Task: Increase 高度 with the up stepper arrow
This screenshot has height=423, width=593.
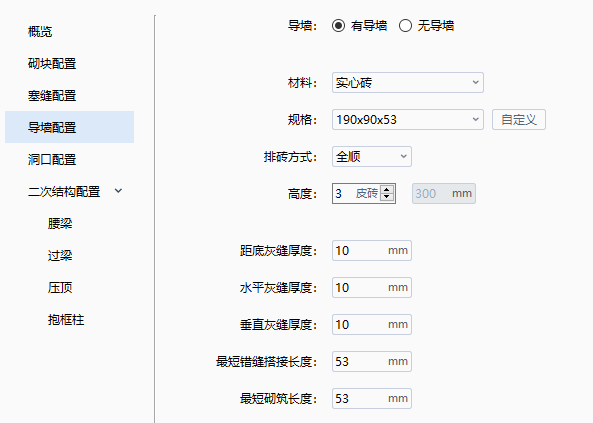Action: [387, 190]
